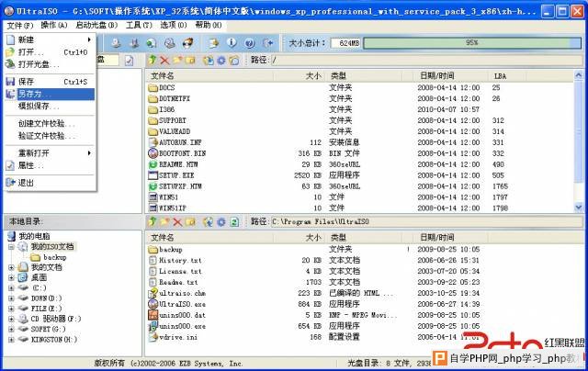588x371 pixels.
Task: Click refresh icon in local pane toolbar
Action: click(x=234, y=222)
